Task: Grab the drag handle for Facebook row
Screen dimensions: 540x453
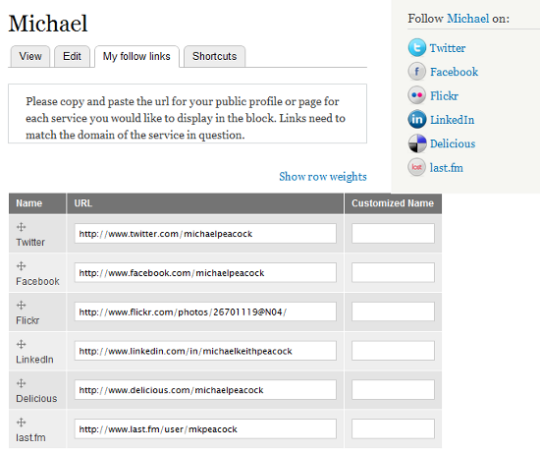Action: pyautogui.click(x=21, y=266)
